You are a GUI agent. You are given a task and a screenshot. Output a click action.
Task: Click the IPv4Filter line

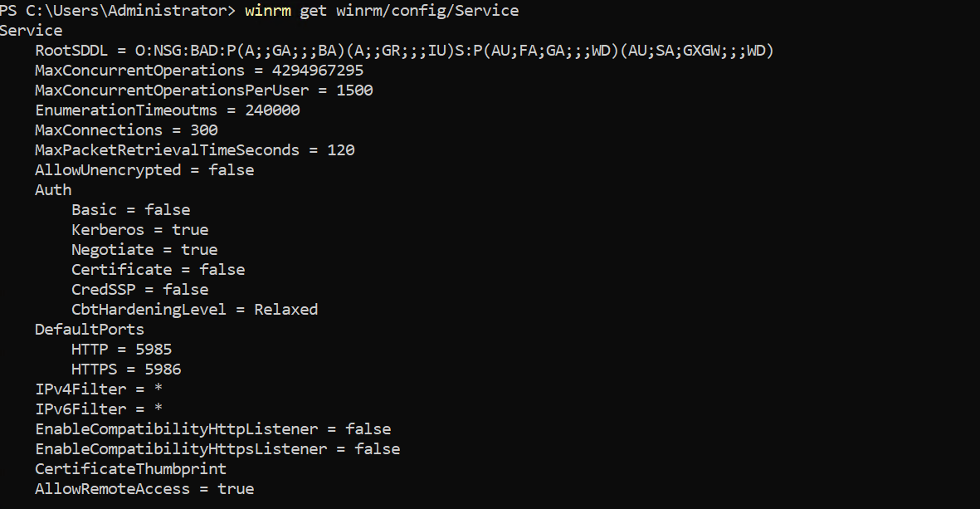98,389
